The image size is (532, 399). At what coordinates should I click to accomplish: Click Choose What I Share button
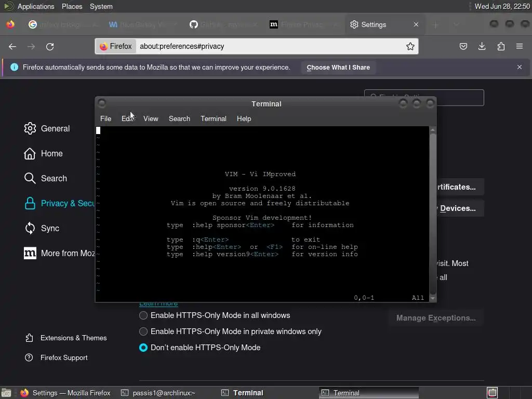click(x=338, y=67)
